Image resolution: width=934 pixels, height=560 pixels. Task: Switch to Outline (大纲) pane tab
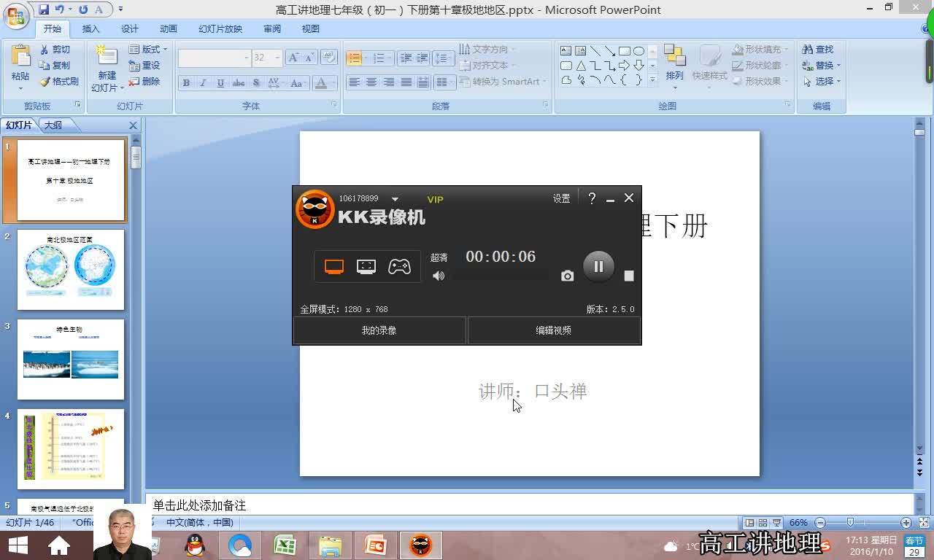pos(53,125)
